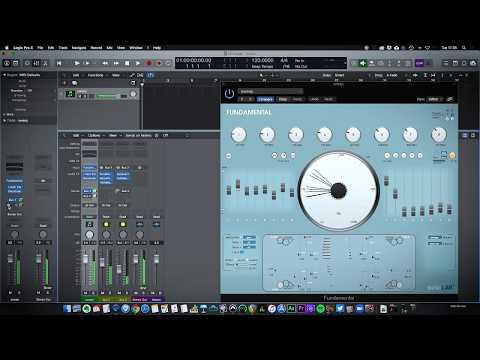The width and height of the screenshot is (480, 360).
Task: Click the red Record button
Action: 149,63
